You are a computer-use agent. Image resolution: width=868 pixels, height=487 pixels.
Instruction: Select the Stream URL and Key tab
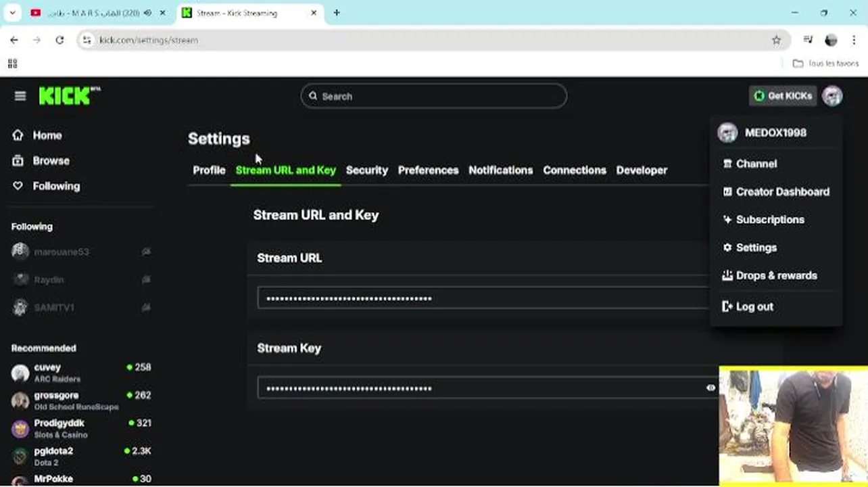[285, 170]
